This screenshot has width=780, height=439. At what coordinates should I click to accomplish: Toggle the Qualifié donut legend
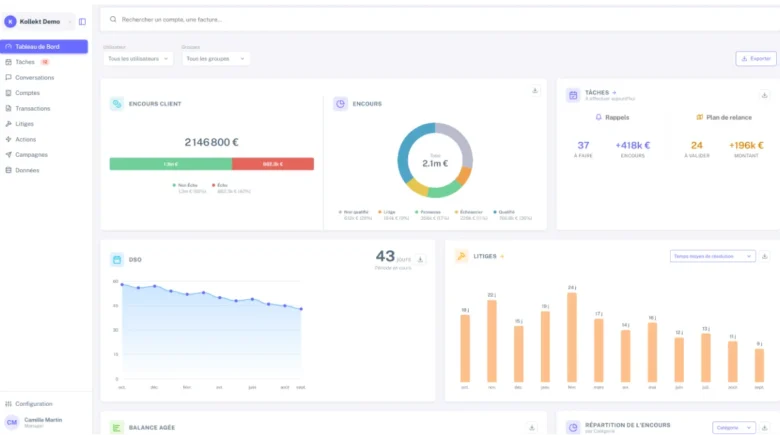512,215
